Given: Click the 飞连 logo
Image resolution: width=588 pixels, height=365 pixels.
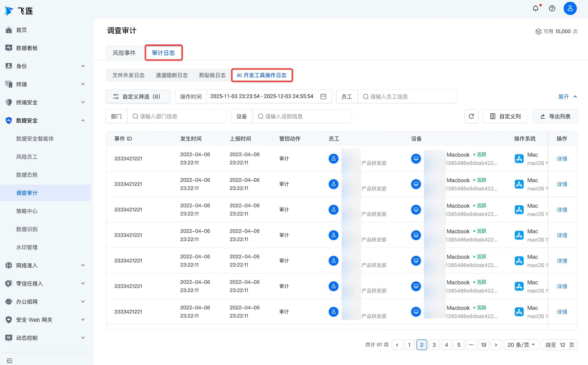Looking at the screenshot, I should 19,11.
